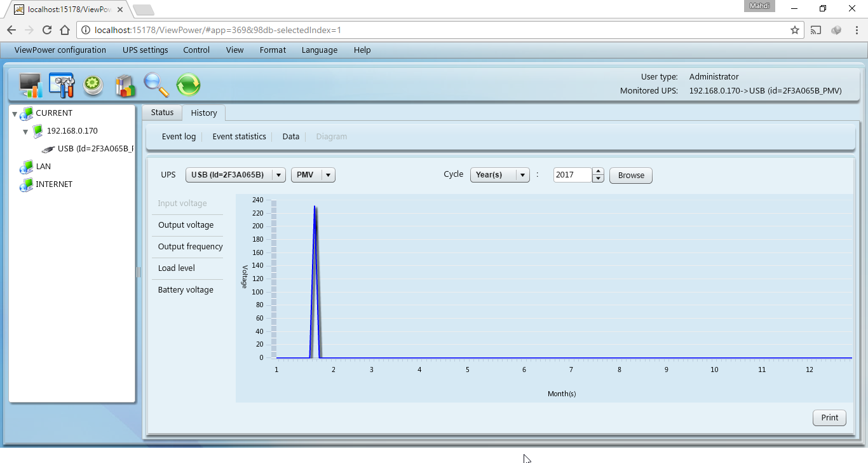Viewport: 868px width, 463px height.
Task: Switch to the Status tab
Action: pyautogui.click(x=162, y=113)
